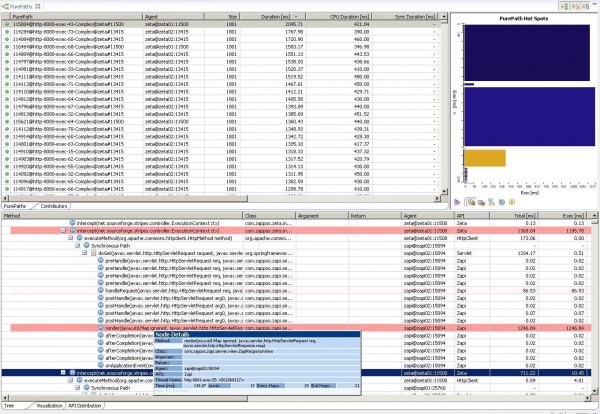Click the dark navy top bar in Hot Spots chart
This screenshot has height=414, width=600.
click(x=527, y=53)
